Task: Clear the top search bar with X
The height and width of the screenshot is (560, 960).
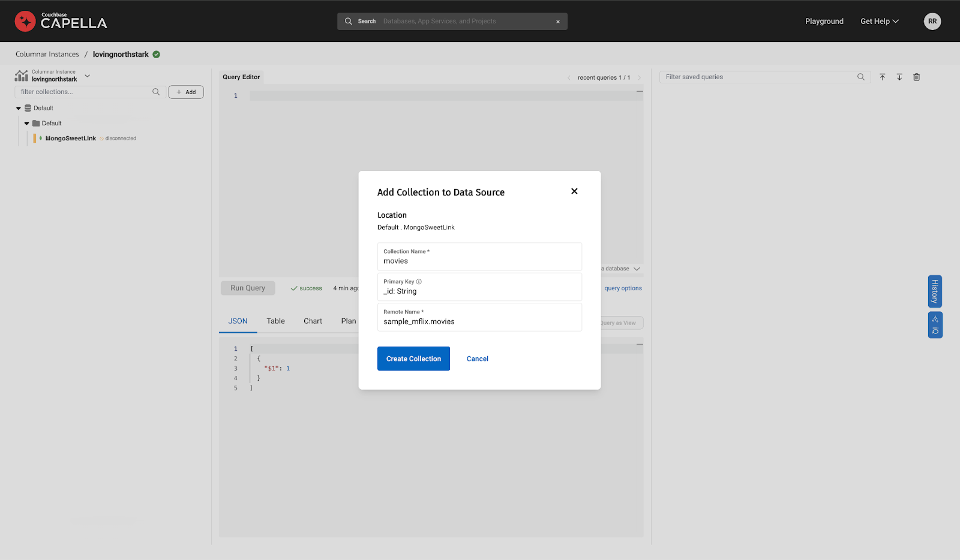Action: click(558, 22)
